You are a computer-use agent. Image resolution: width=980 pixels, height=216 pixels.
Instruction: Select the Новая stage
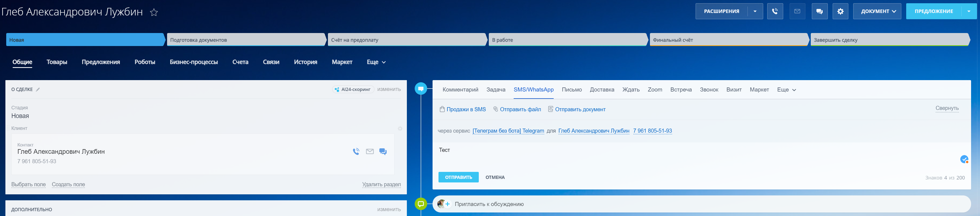pyautogui.click(x=85, y=40)
